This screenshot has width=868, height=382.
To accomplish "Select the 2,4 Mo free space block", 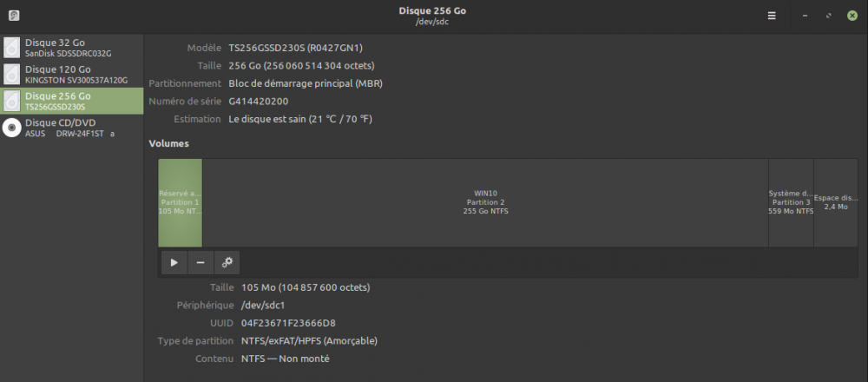I will 835,202.
